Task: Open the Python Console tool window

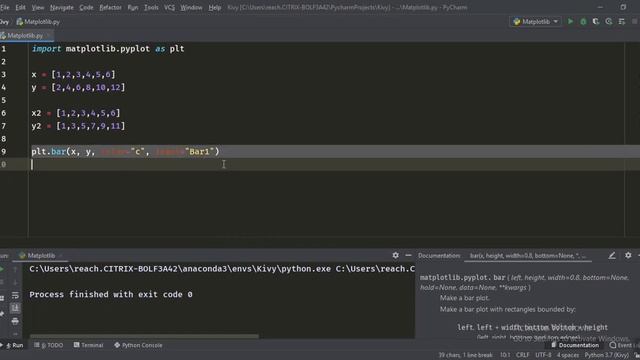Action: [x=138, y=345]
